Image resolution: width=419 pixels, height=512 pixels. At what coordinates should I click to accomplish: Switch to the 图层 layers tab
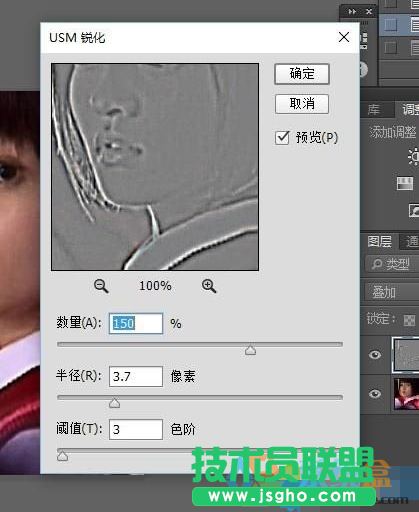click(x=380, y=241)
